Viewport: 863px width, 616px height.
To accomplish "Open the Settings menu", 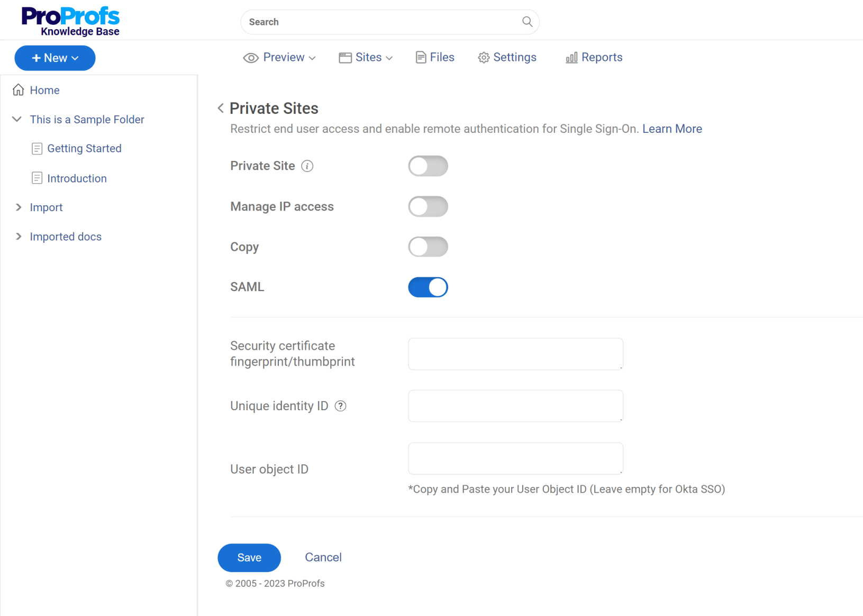I will [507, 58].
